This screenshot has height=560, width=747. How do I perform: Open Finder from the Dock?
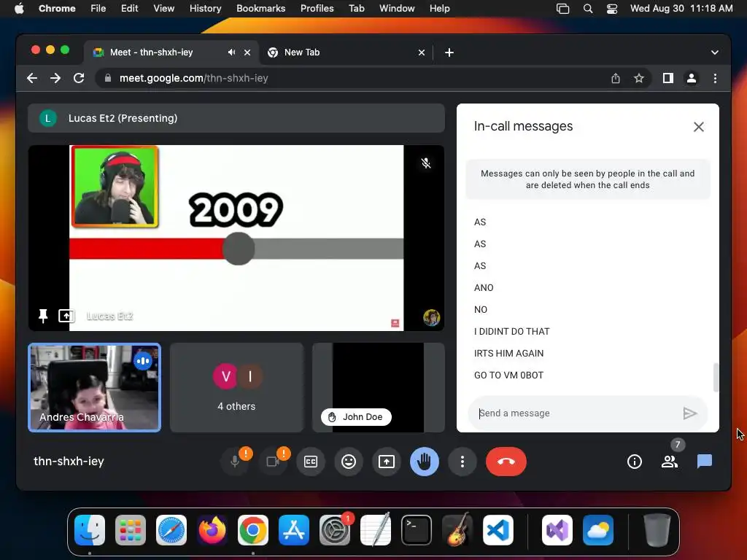[90, 530]
